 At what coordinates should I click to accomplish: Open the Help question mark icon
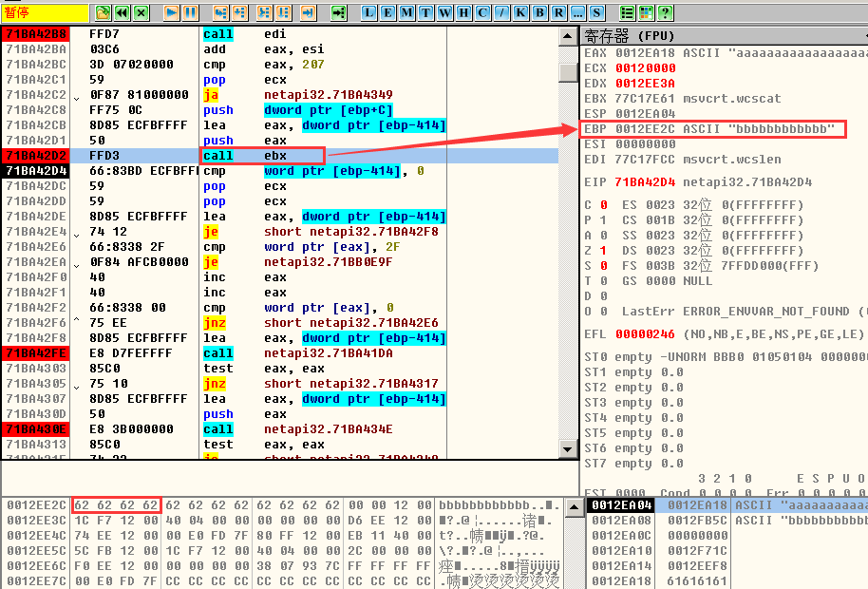[666, 13]
